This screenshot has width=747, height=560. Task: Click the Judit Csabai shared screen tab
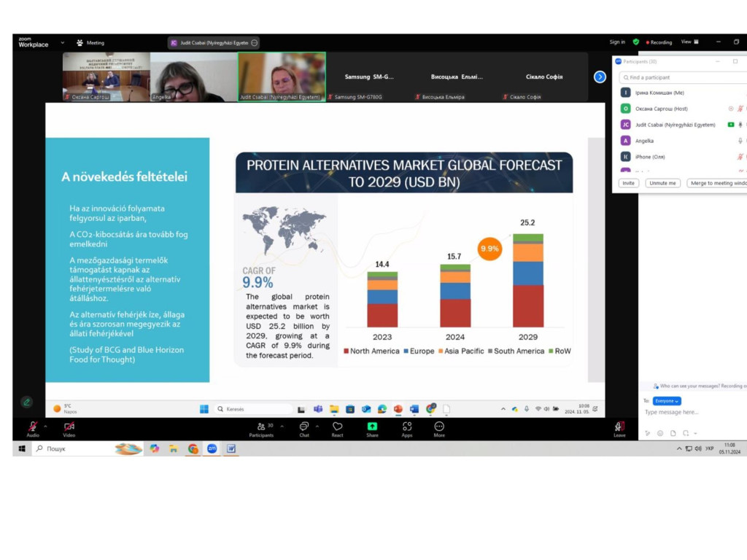tap(214, 43)
